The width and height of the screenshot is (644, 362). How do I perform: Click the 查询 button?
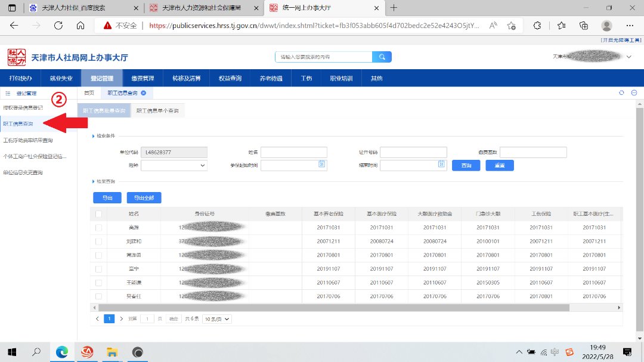pos(466,165)
